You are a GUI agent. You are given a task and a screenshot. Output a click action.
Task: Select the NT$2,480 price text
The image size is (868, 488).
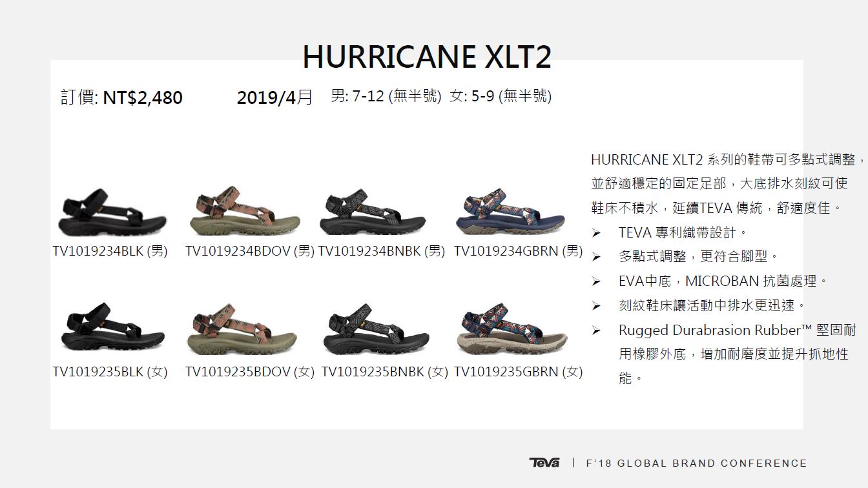(x=143, y=98)
